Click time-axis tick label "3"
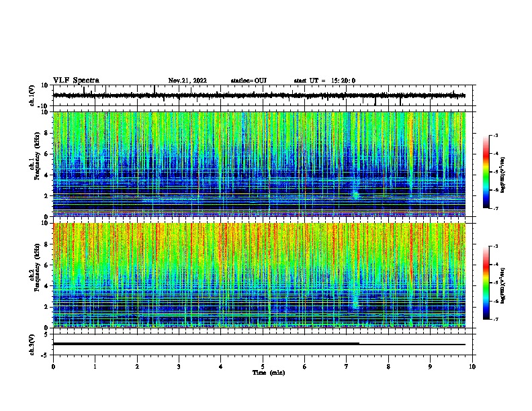532x411 pixels. coord(179,367)
